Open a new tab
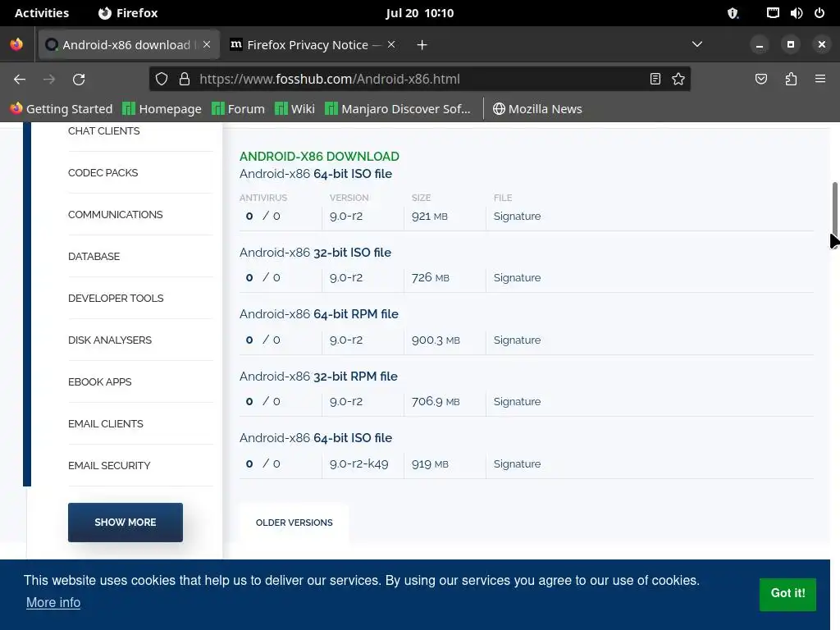The height and width of the screenshot is (630, 840). point(422,45)
